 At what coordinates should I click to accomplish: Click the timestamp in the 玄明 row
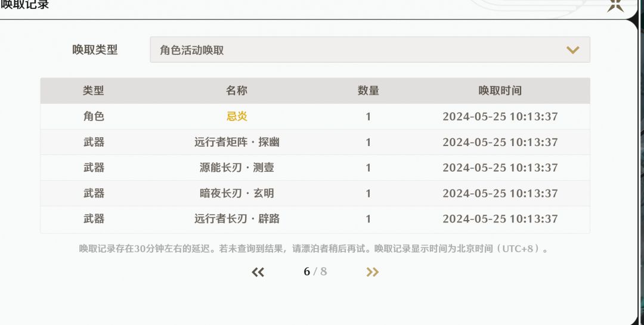(x=500, y=194)
